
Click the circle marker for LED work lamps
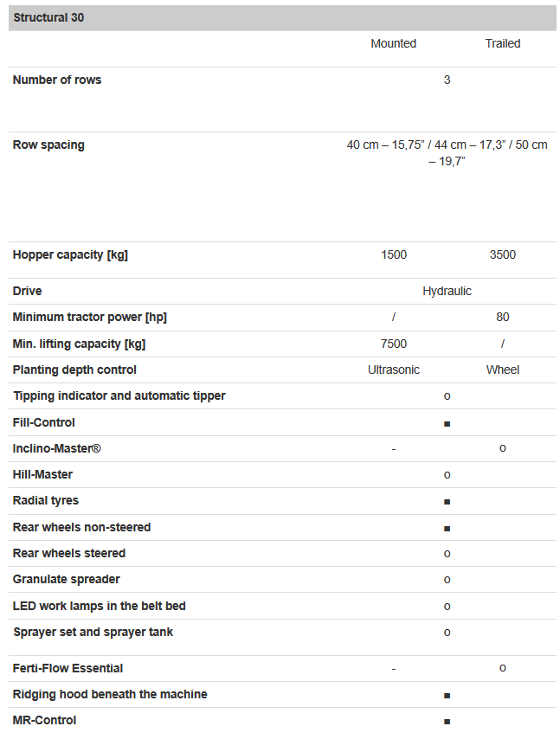(447, 607)
